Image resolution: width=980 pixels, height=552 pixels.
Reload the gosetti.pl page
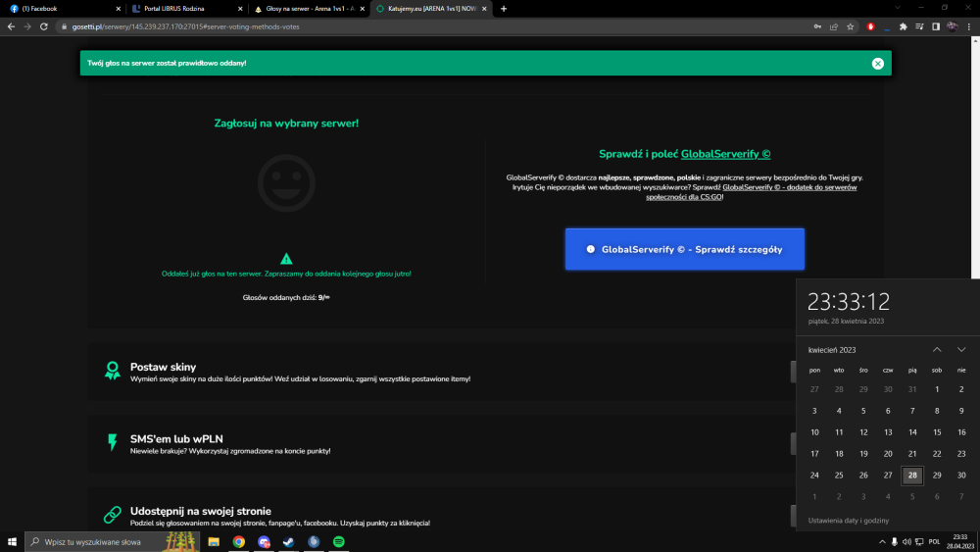44,26
